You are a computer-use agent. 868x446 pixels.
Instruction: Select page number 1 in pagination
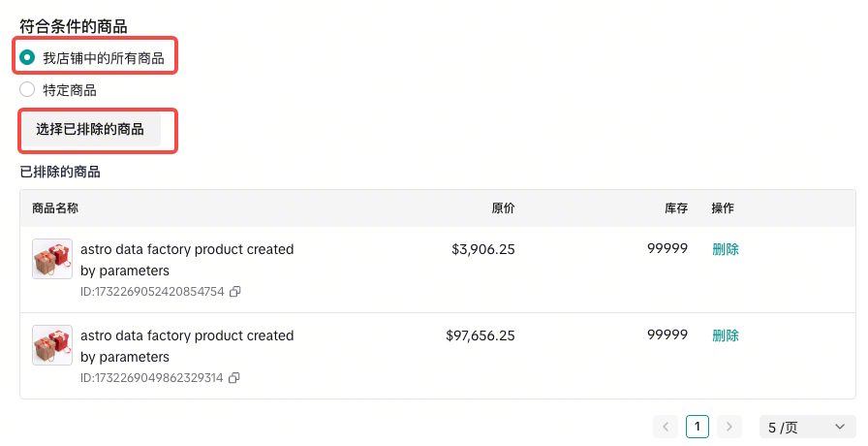click(697, 427)
